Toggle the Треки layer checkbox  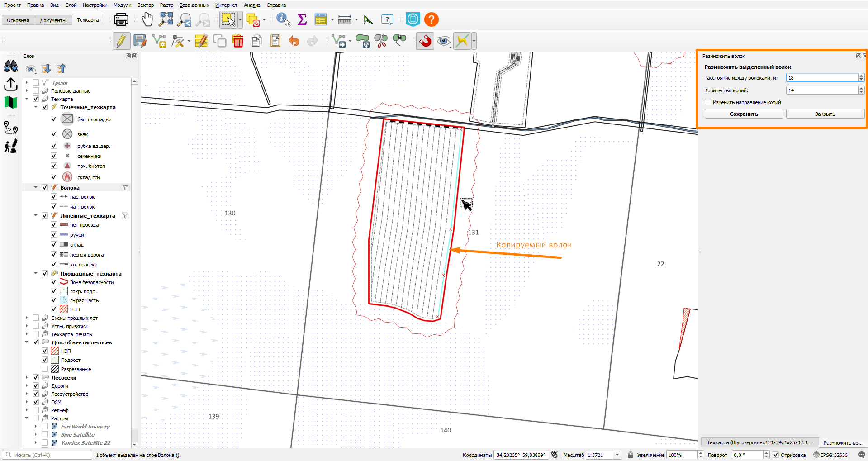(36, 83)
